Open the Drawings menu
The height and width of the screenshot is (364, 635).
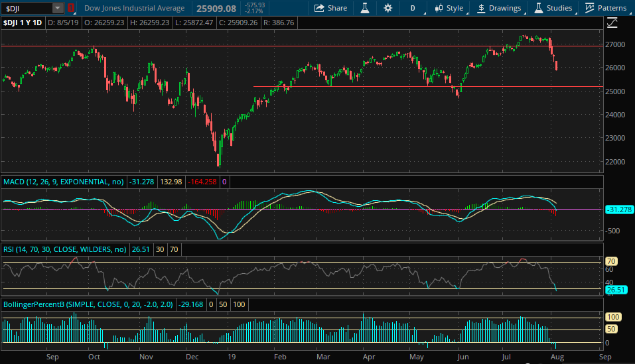click(x=499, y=8)
